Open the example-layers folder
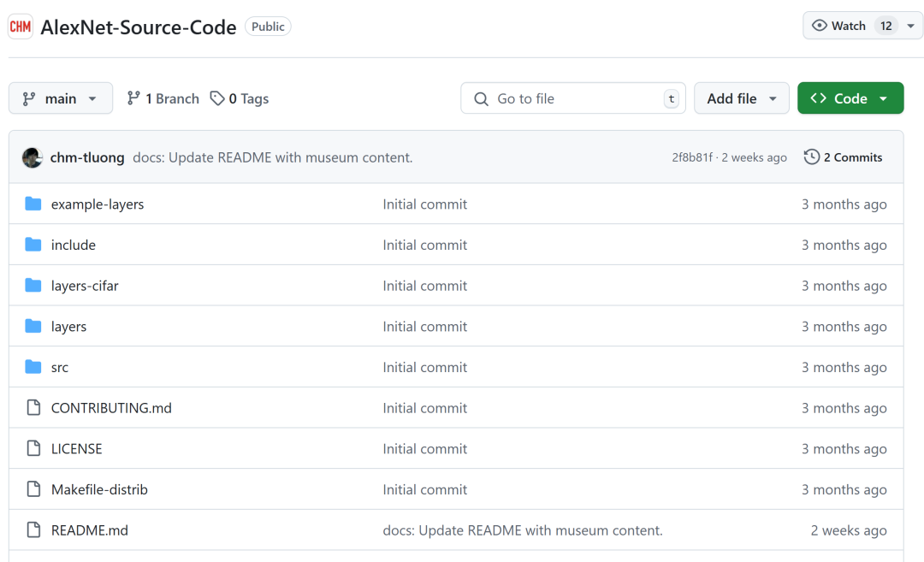 point(98,204)
